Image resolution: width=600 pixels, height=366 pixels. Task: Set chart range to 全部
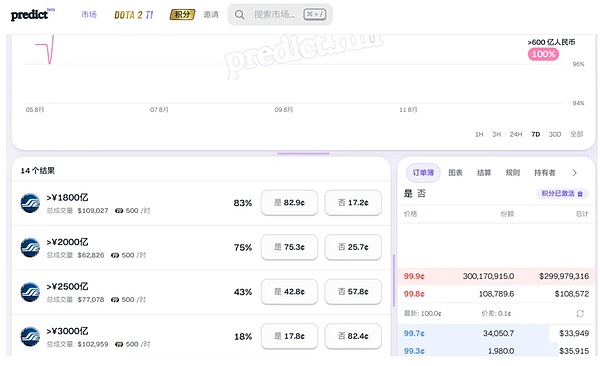click(x=577, y=134)
